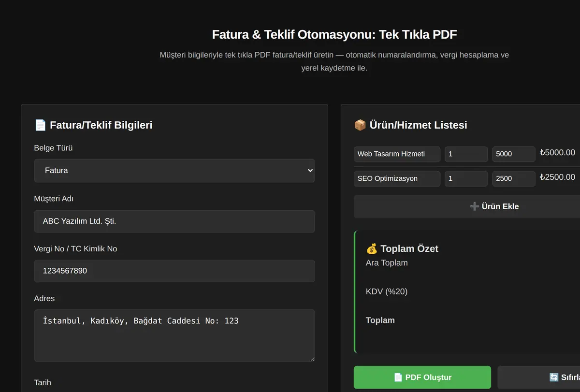Click the Web Tasarım Hizmeti product name field

tap(397, 154)
